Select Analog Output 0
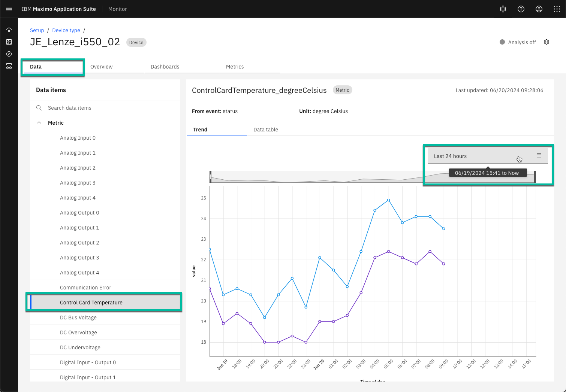 pyautogui.click(x=105, y=213)
